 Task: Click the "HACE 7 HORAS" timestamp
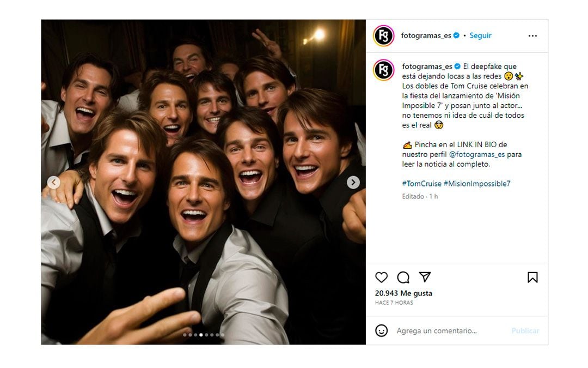click(394, 303)
